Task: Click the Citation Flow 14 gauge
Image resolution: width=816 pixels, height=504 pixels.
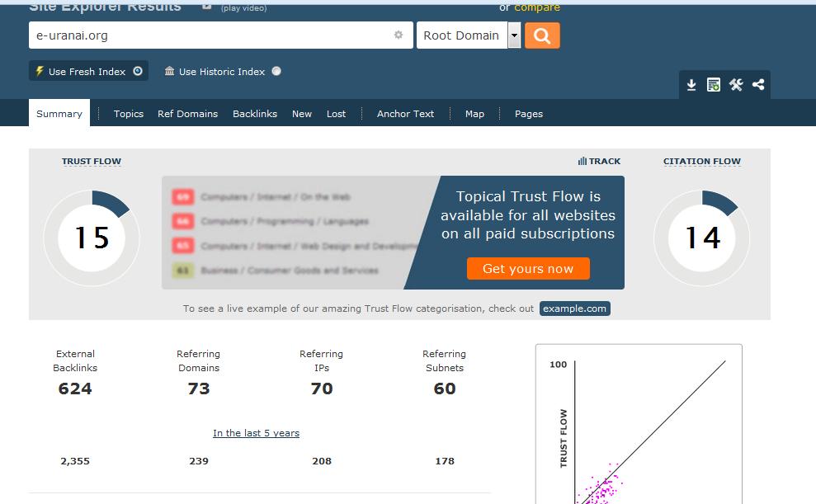Action: tap(702, 238)
